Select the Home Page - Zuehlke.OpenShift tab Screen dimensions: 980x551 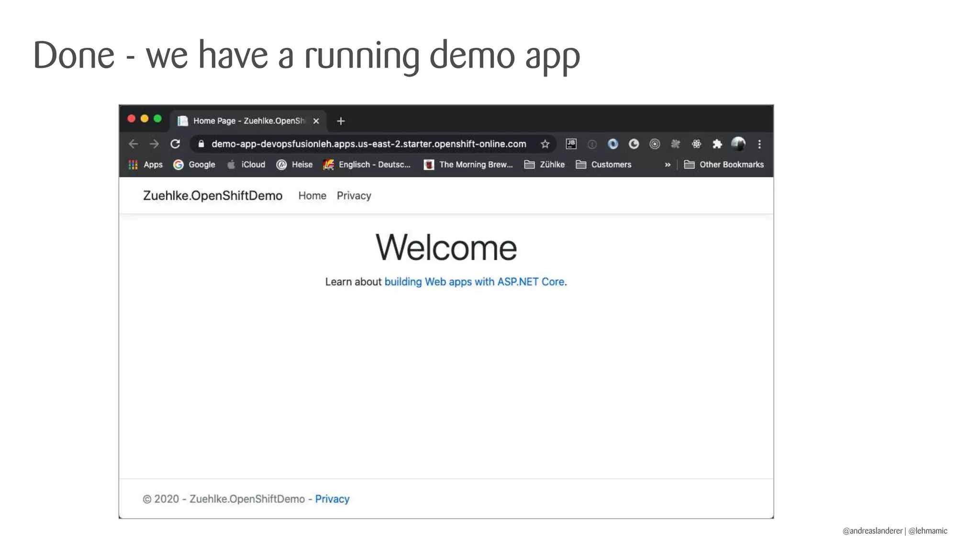(x=248, y=121)
